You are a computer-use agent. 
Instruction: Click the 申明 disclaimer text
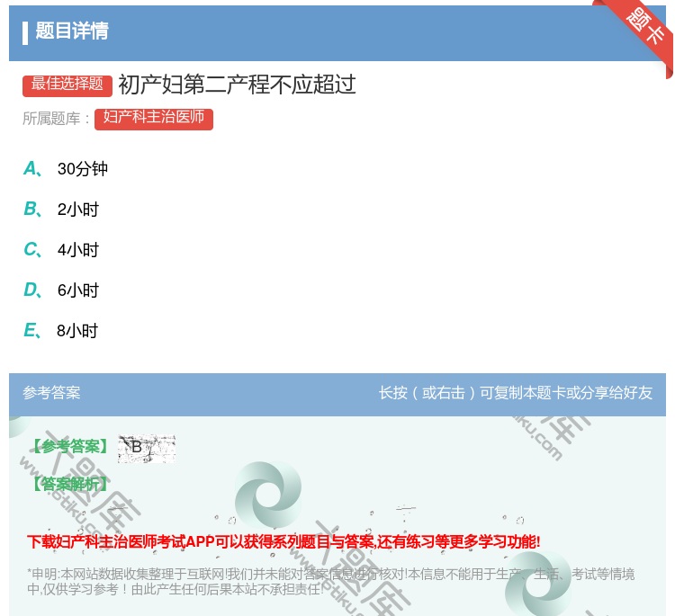(330, 581)
